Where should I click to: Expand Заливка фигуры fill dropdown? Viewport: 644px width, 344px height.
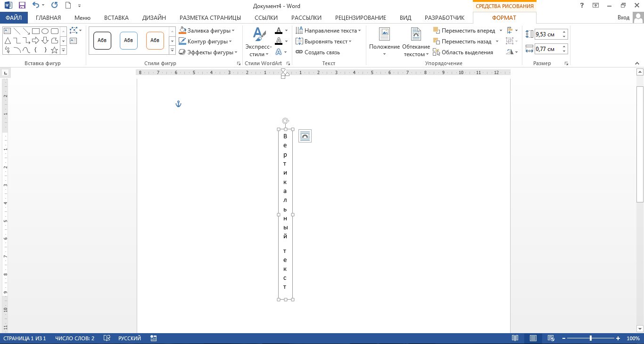(233, 31)
